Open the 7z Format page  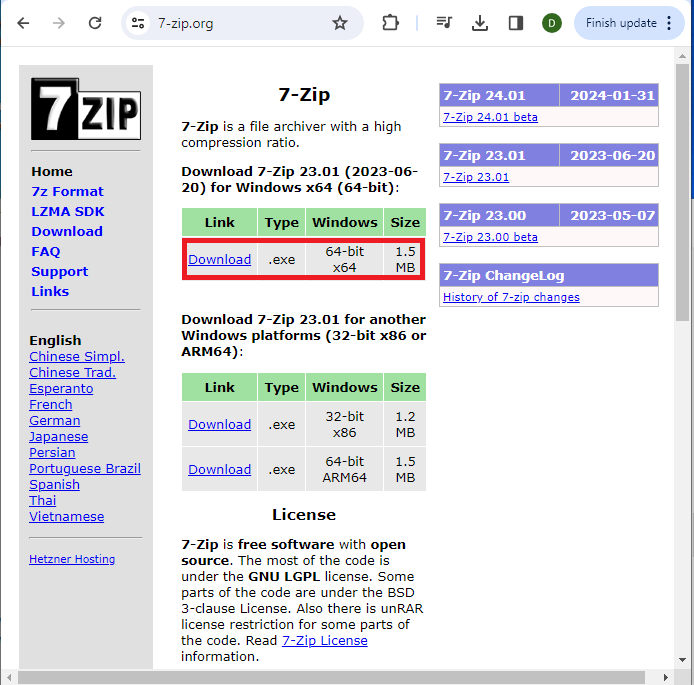point(67,192)
